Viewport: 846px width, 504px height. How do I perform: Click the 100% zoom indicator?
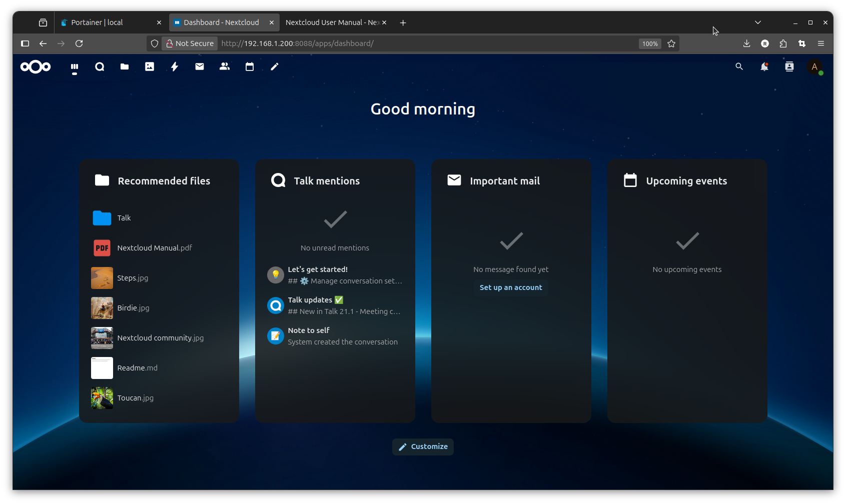point(650,43)
